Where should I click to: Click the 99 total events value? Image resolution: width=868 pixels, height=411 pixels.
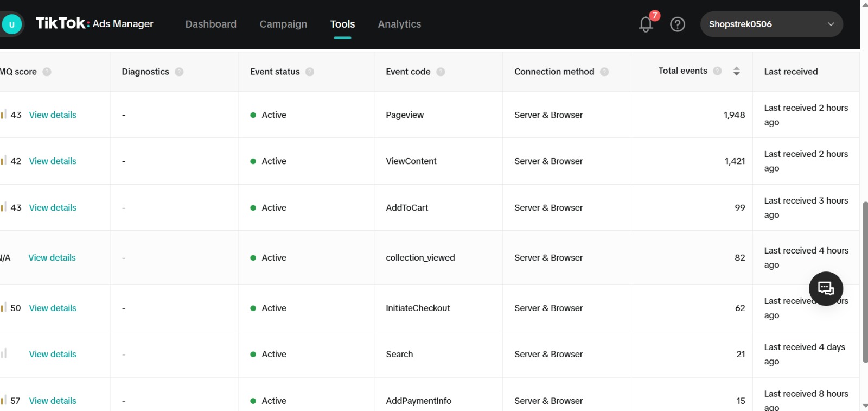coord(740,208)
